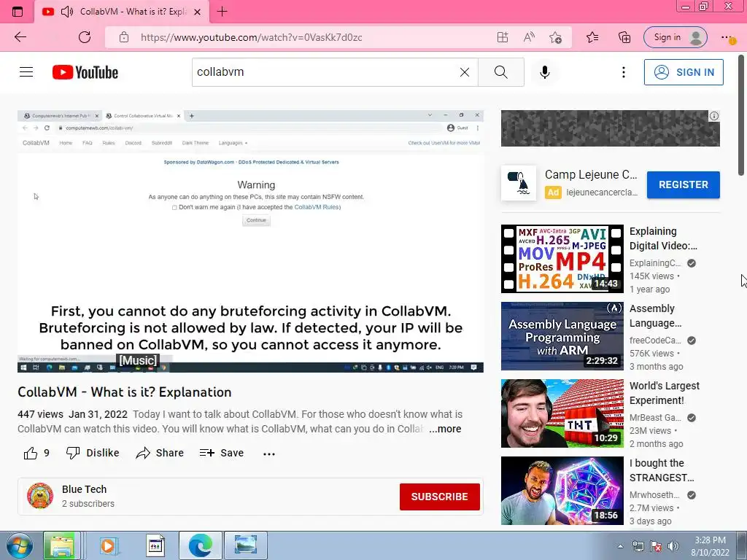Open Explaining Digital Video thumbnail
The height and width of the screenshot is (560, 747).
[562, 259]
